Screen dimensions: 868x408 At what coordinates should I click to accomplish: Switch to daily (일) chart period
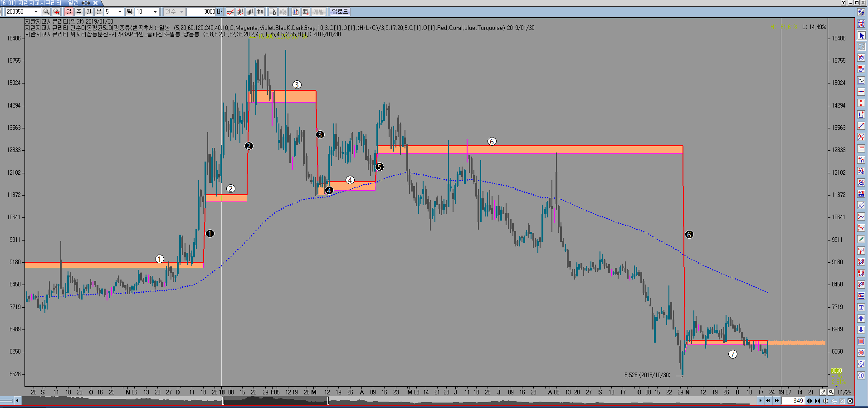(x=69, y=12)
